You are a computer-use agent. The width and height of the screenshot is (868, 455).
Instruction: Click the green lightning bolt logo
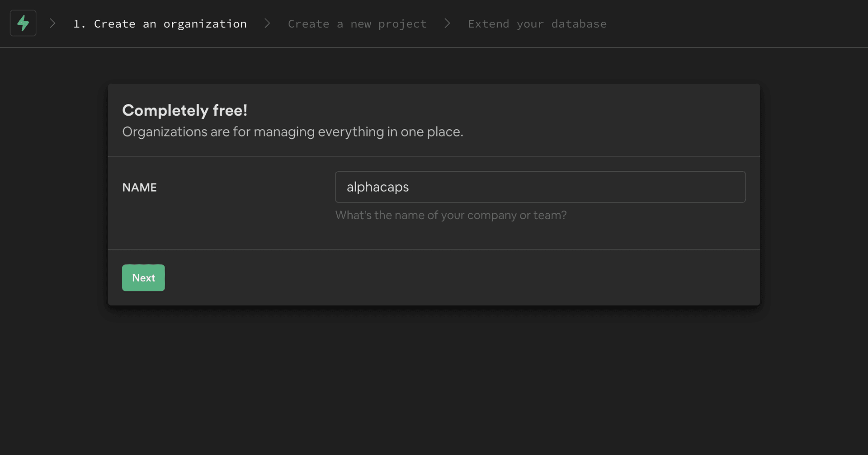coord(23,23)
